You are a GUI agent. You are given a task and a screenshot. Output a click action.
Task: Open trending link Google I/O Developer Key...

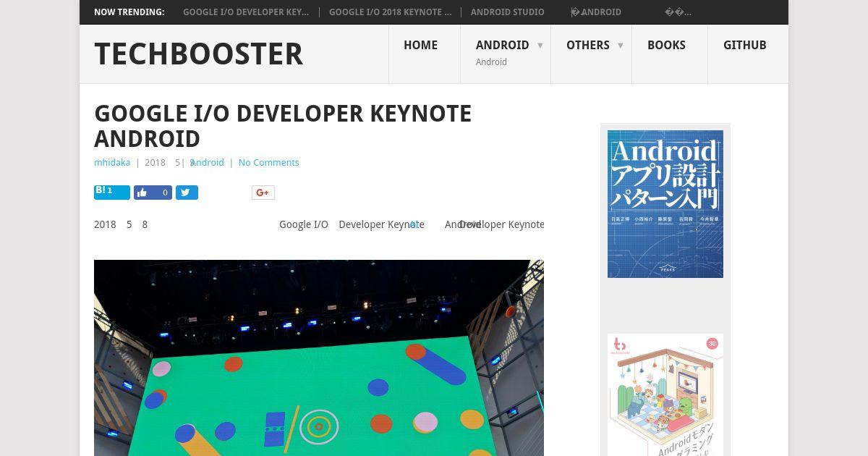pos(246,12)
